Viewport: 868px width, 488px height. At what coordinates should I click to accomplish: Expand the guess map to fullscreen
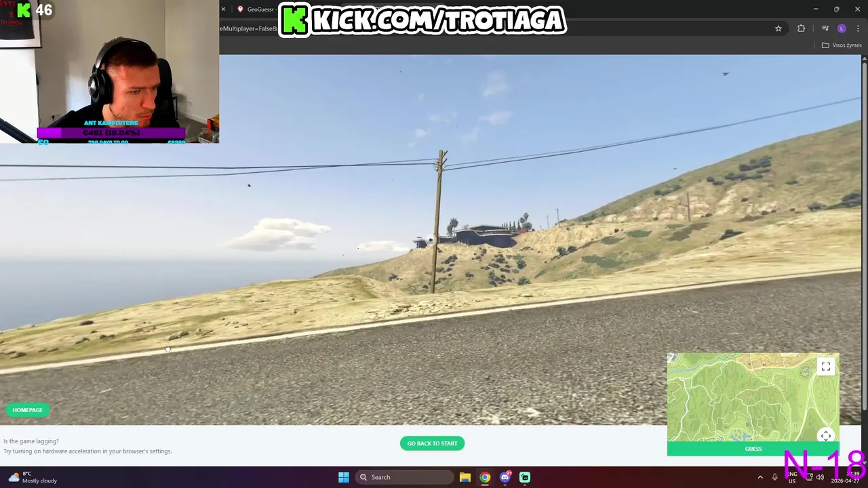click(x=825, y=367)
